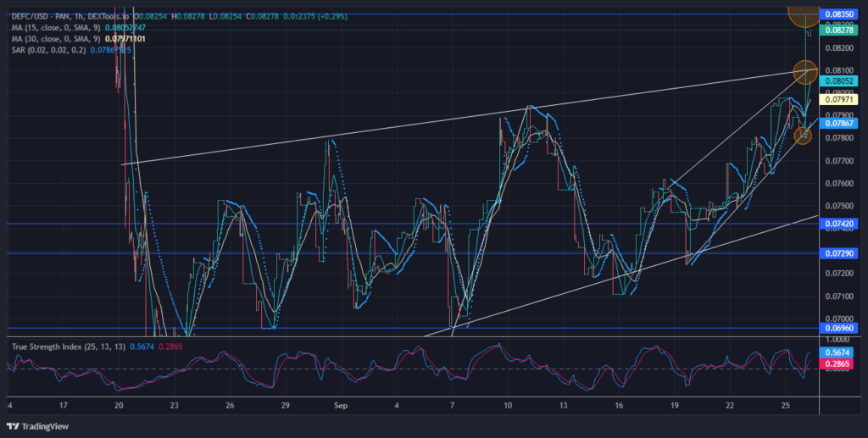Select the MA (30, close, 0, SMA, 9) legend

pos(56,39)
